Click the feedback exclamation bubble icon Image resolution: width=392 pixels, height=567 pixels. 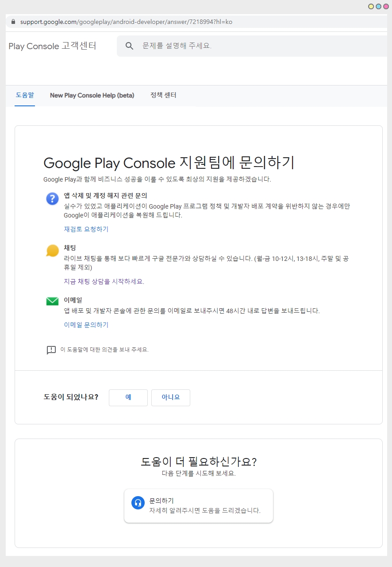click(51, 350)
